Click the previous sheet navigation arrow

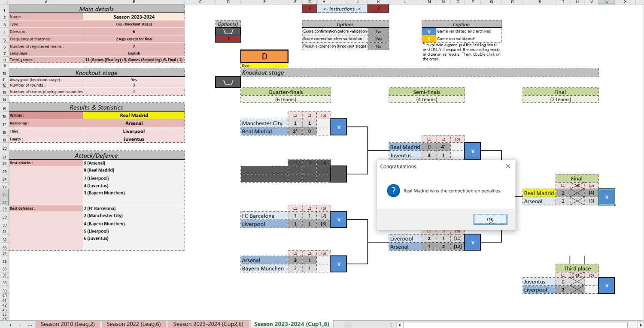click(10, 325)
